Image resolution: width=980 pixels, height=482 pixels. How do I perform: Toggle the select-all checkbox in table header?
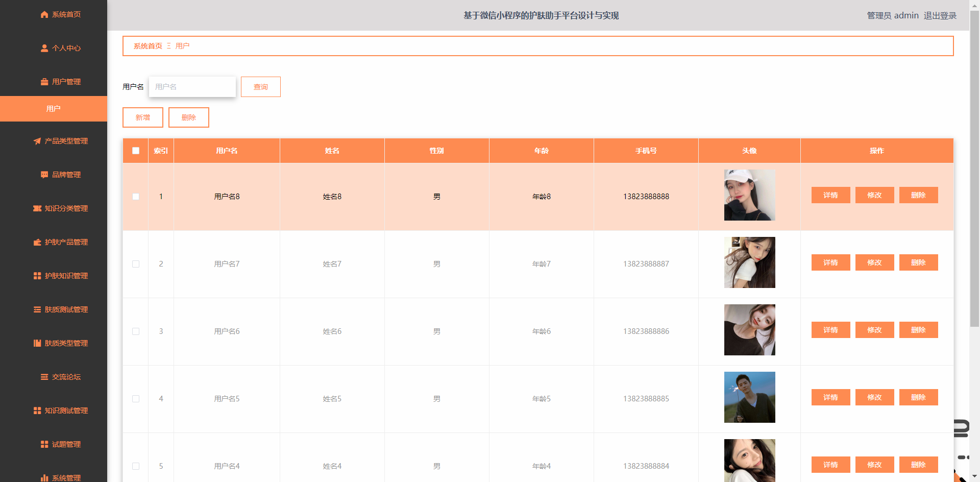136,151
